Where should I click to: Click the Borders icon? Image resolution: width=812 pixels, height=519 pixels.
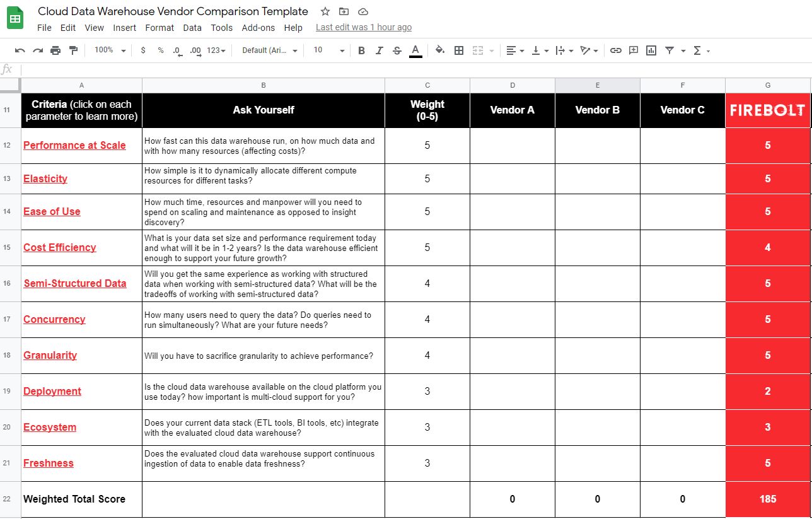[x=458, y=50]
